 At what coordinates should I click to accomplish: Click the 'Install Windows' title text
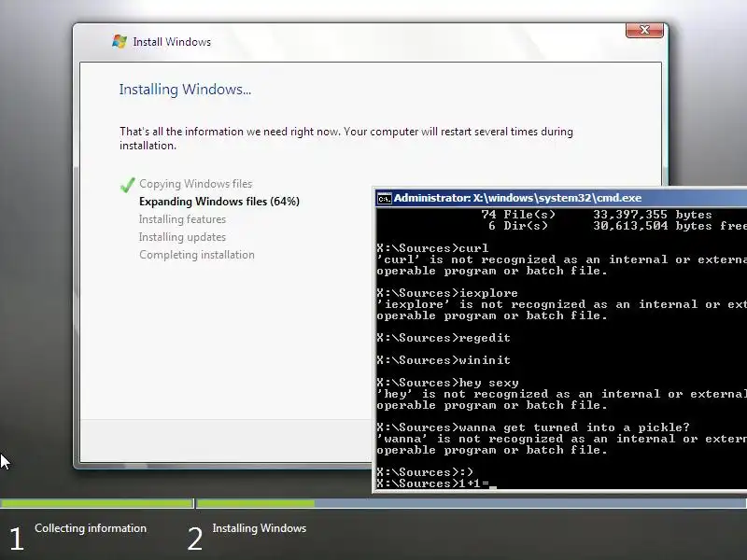coord(172,42)
